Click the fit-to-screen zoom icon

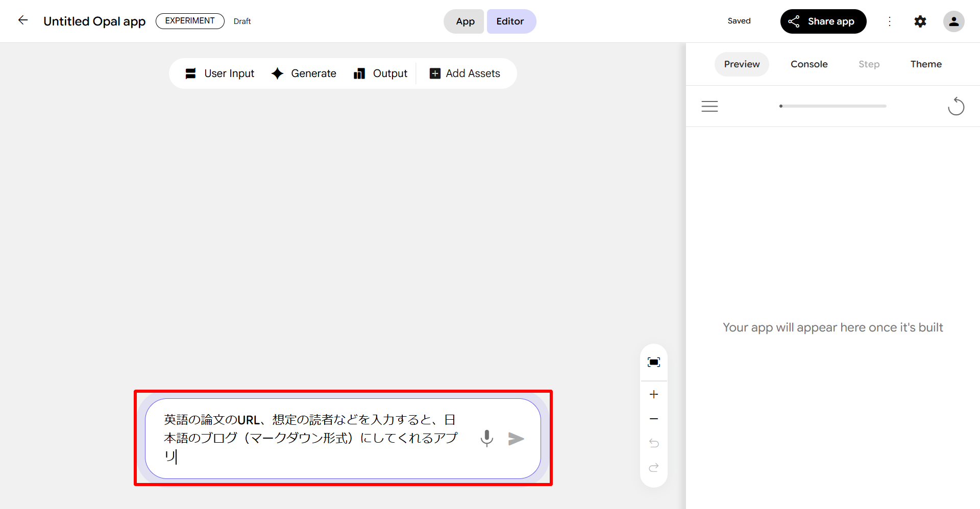[x=653, y=362]
